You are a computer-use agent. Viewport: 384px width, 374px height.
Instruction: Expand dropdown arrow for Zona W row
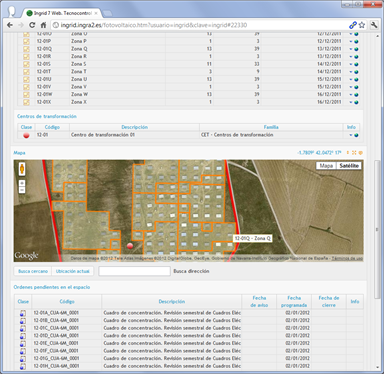point(351,94)
